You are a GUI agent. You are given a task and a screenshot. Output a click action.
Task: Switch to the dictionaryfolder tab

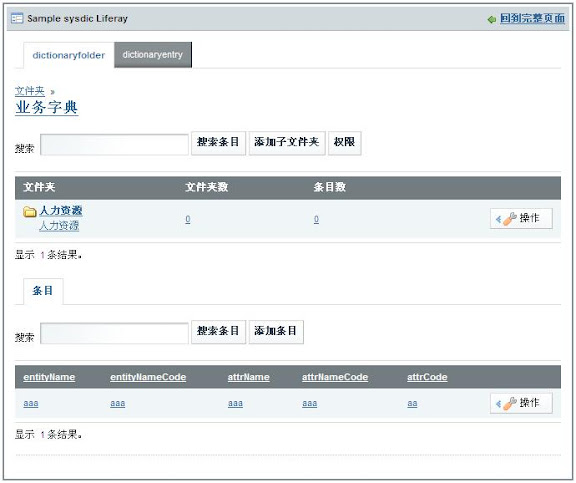[69, 55]
